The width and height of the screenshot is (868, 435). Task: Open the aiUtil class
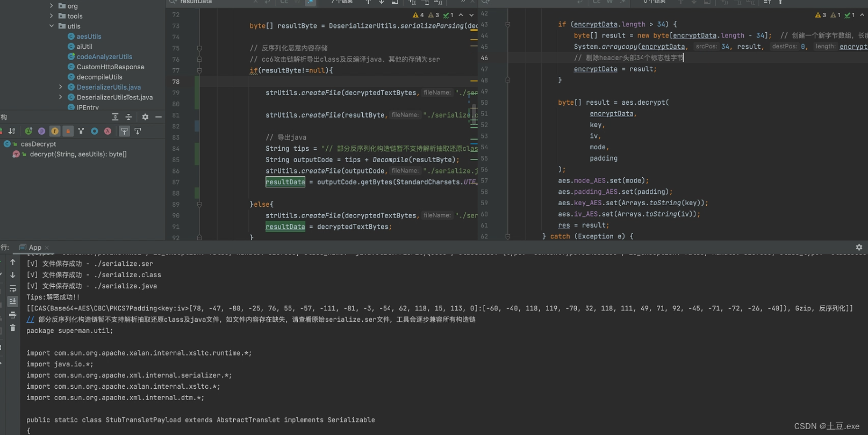(84, 47)
